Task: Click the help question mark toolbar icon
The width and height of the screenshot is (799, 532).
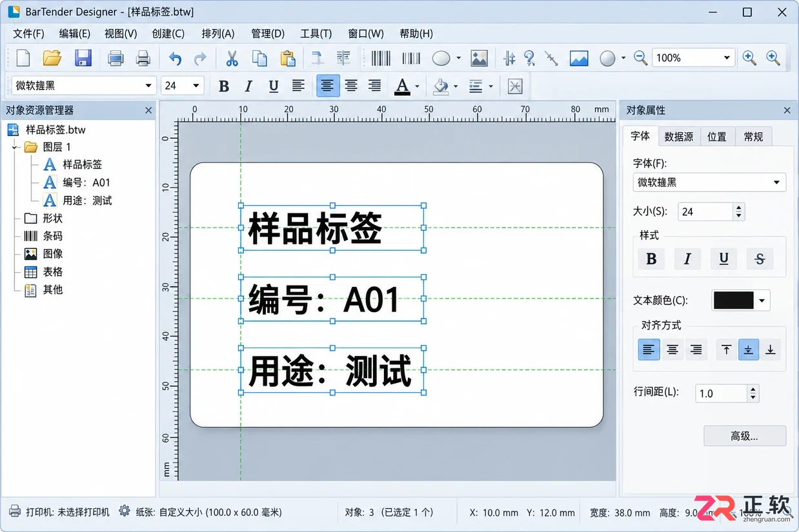Action: click(x=530, y=58)
